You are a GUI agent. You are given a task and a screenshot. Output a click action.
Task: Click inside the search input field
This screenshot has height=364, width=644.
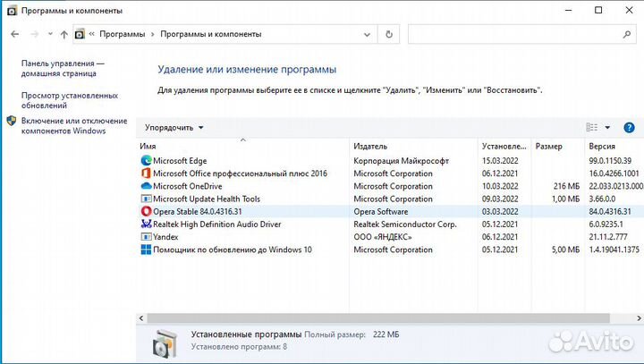pos(515,35)
